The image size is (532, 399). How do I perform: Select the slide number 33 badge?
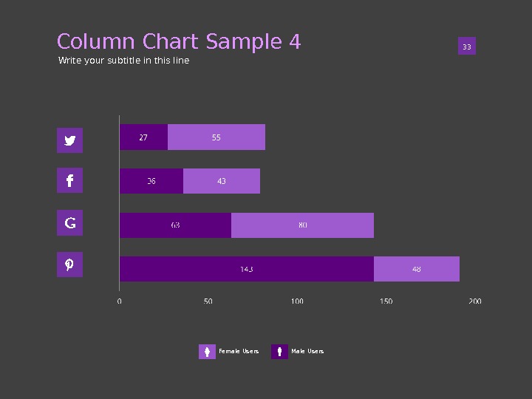click(466, 47)
